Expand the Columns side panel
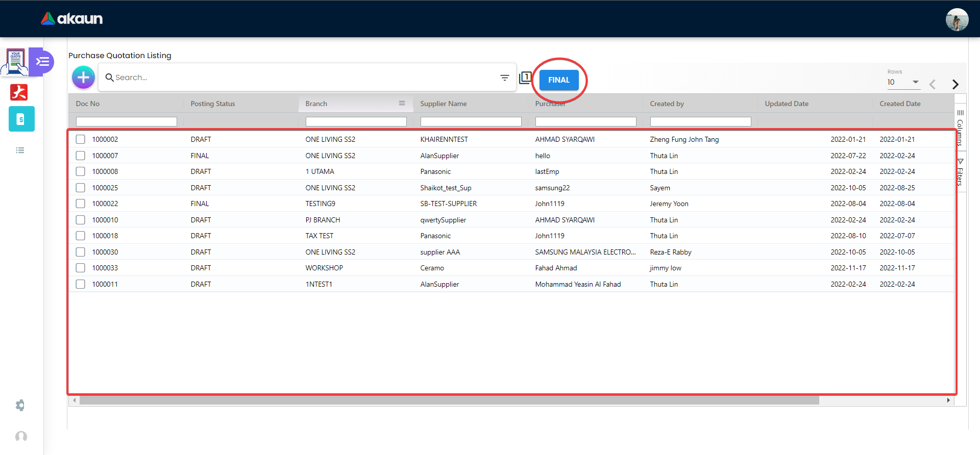Image resolution: width=980 pixels, height=455 pixels. (x=960, y=128)
